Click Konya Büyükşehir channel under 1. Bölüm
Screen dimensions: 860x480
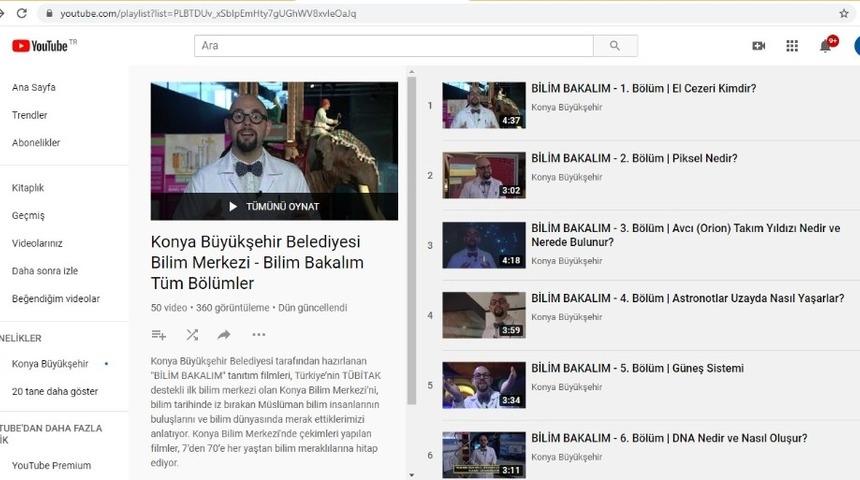[567, 108]
